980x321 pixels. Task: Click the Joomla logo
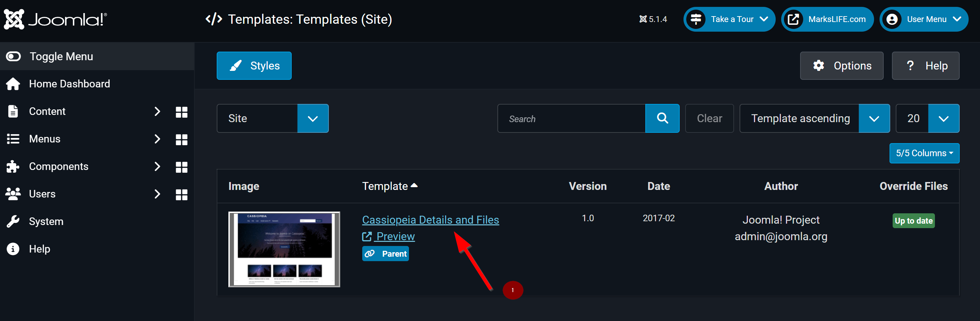click(x=55, y=19)
